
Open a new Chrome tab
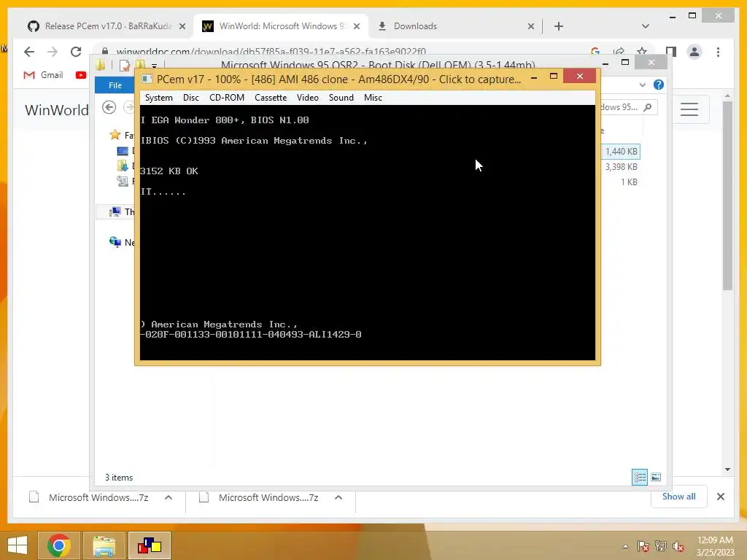(x=559, y=26)
